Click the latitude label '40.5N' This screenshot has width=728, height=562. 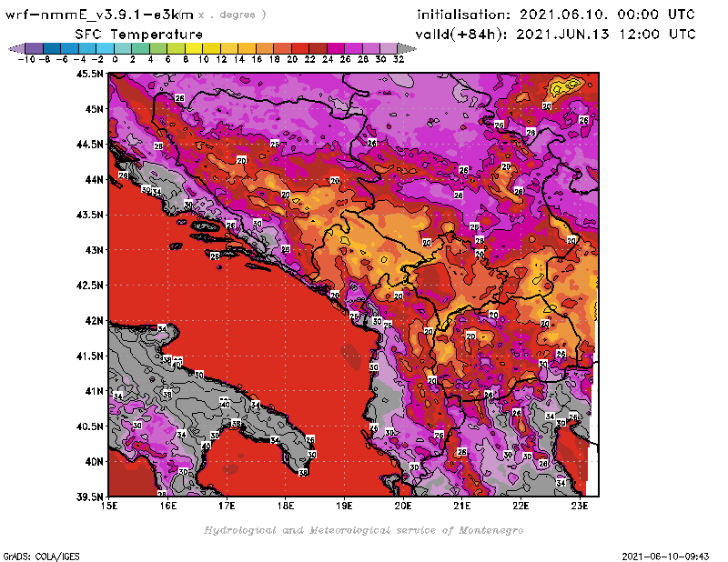pyautogui.click(x=89, y=427)
